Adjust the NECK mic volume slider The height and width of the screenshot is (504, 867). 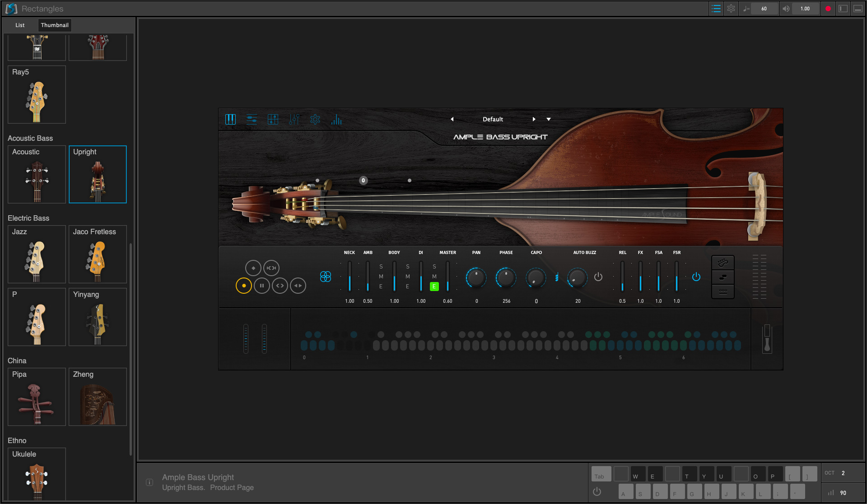point(350,276)
